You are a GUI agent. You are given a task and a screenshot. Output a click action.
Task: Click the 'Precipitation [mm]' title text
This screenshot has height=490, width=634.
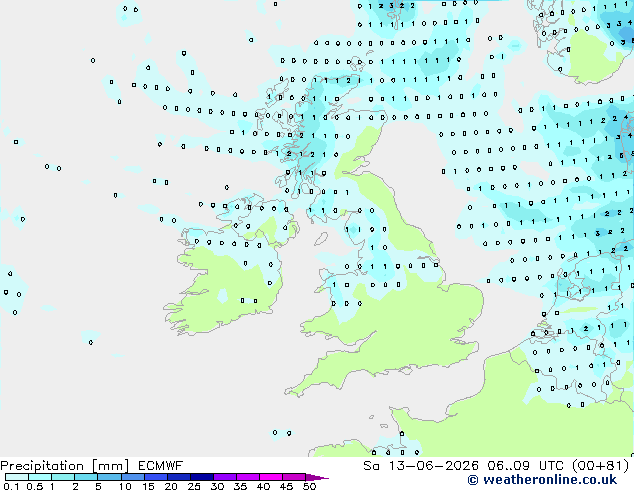click(x=65, y=466)
